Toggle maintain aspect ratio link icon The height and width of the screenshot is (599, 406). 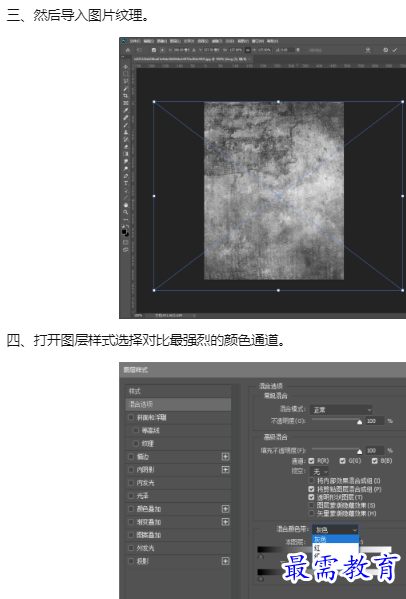(x=248, y=50)
